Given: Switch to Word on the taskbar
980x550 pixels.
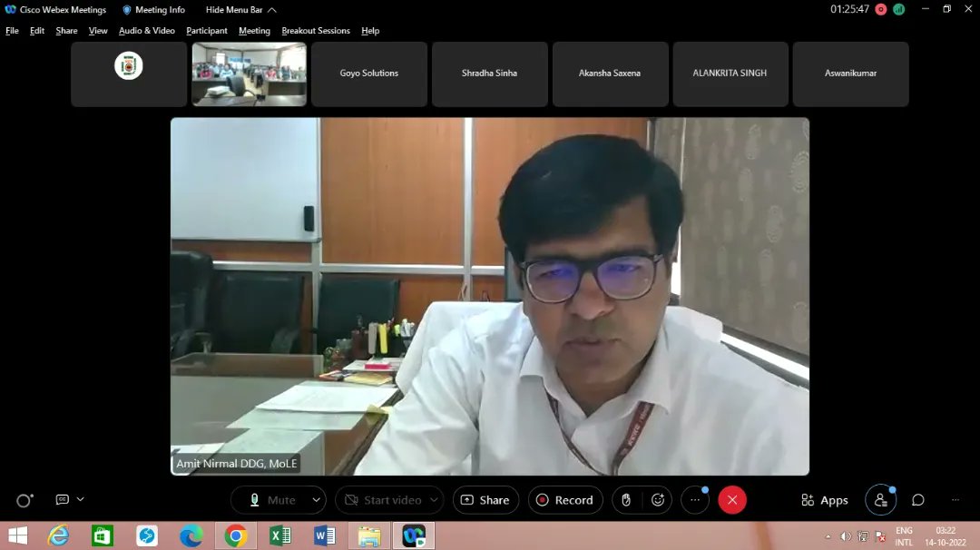Looking at the screenshot, I should [x=324, y=535].
